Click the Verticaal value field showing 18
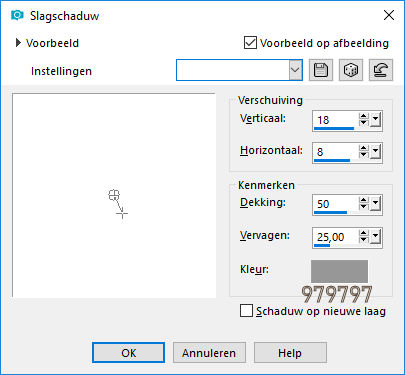The image size is (405, 375). [334, 120]
